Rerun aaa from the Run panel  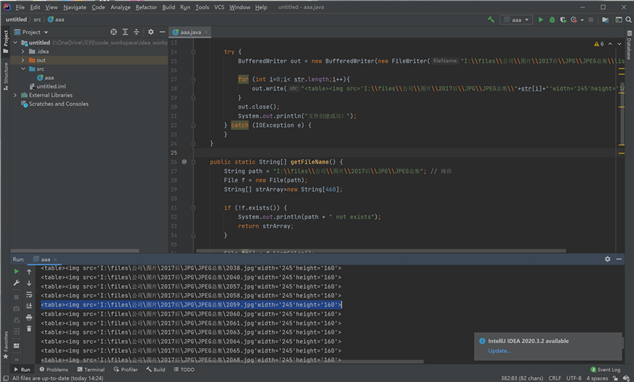click(x=16, y=271)
